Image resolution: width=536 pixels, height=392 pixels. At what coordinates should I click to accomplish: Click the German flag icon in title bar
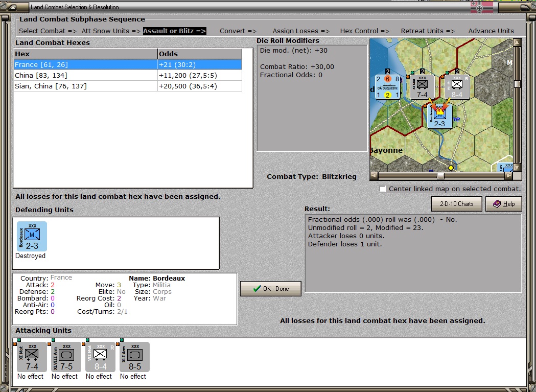(x=482, y=7)
